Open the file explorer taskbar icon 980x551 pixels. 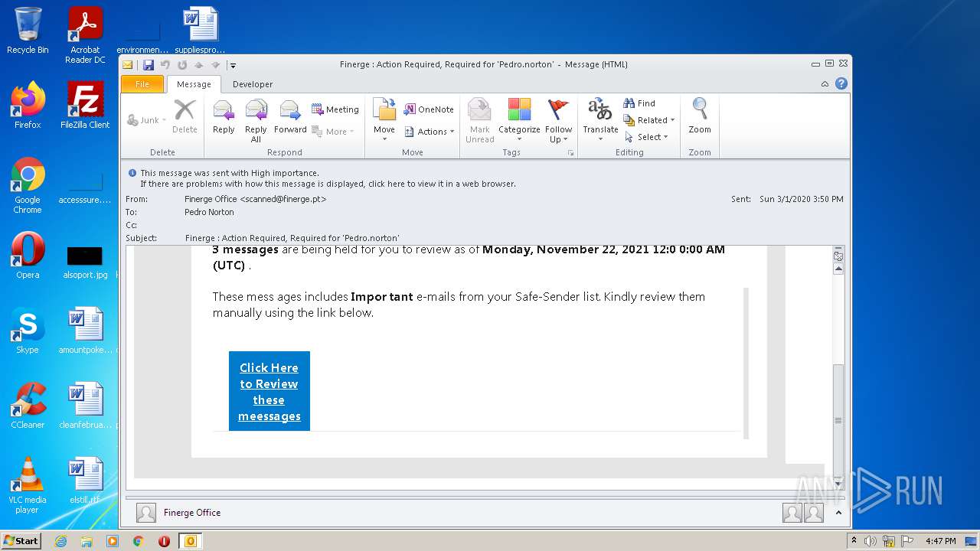[x=87, y=541]
